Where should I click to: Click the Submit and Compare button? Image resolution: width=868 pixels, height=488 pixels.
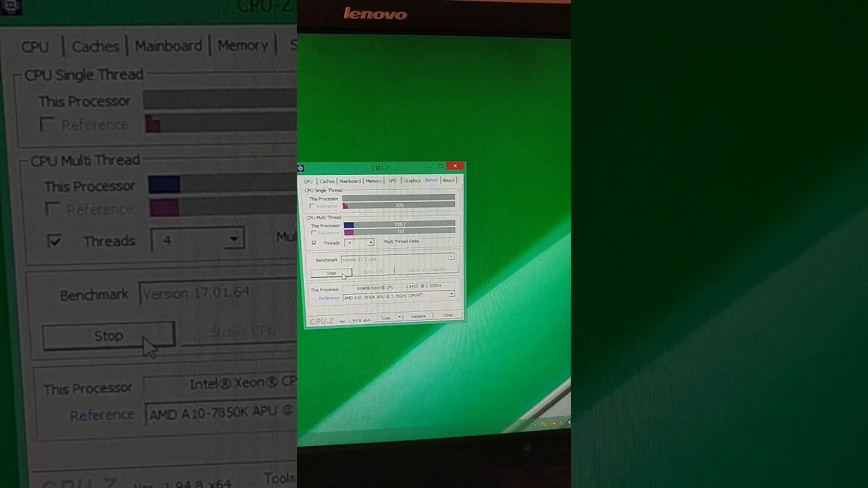click(427, 270)
